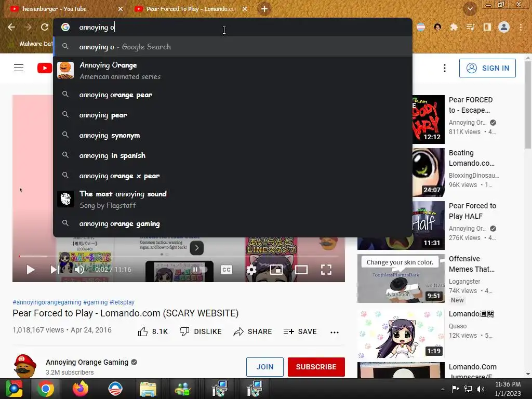The image size is (532, 399).
Task: Activate the miniplayer
Action: [x=276, y=270]
